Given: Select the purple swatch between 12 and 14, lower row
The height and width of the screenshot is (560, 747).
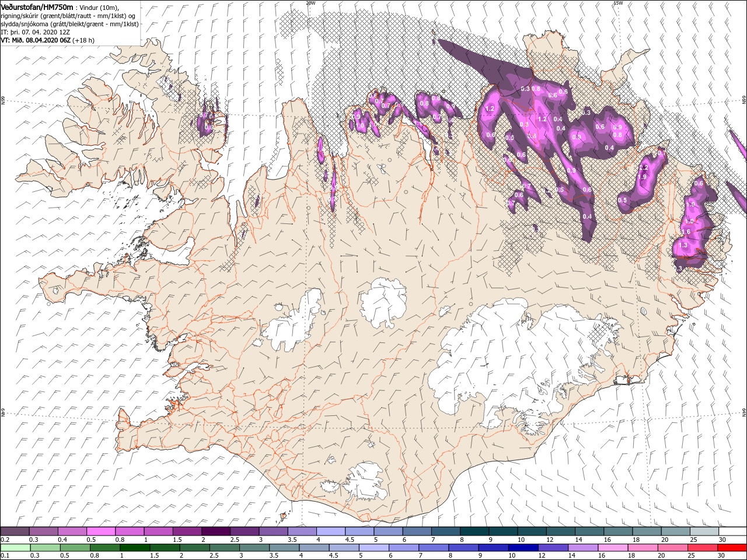Looking at the screenshot, I should (552, 548).
